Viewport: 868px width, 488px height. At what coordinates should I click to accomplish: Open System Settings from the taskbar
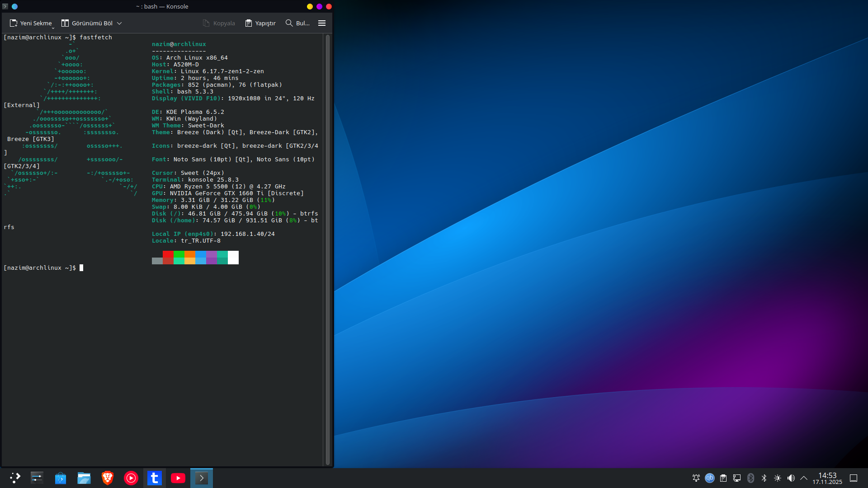[37, 478]
